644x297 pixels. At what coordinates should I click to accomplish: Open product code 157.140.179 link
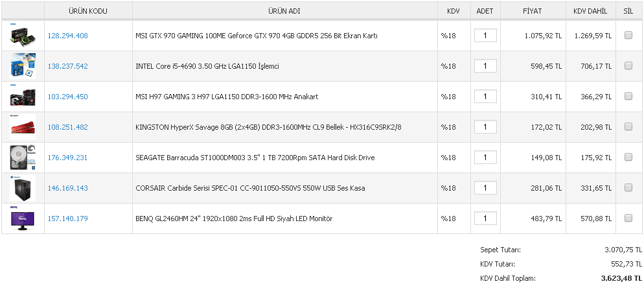click(x=67, y=219)
